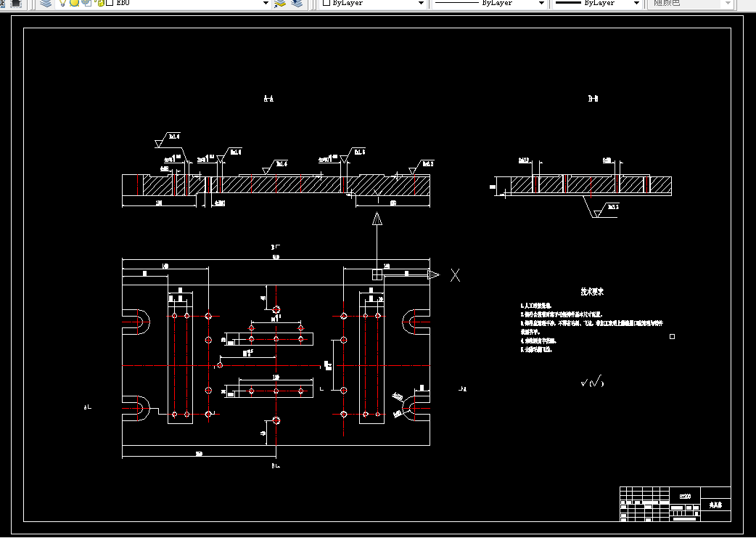Toggle the layer freeze sun icon
The height and width of the screenshot is (538, 756).
coord(74,3)
